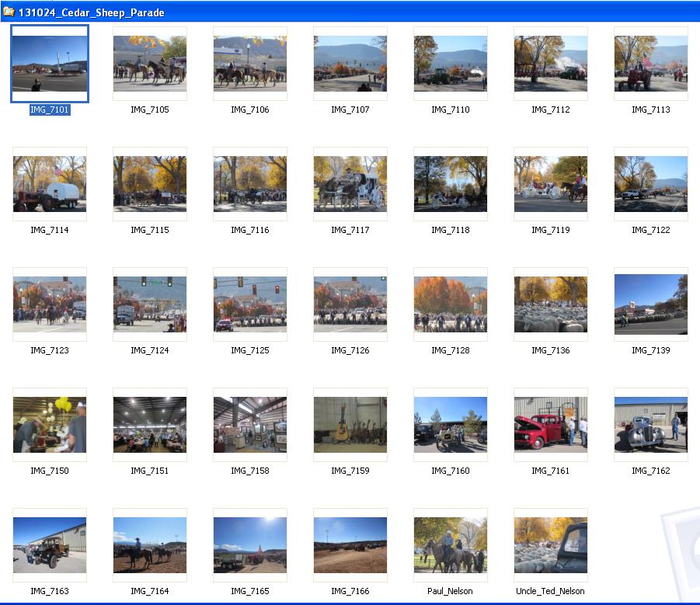Choose the IMG_7126 thumbnail

pyautogui.click(x=350, y=304)
